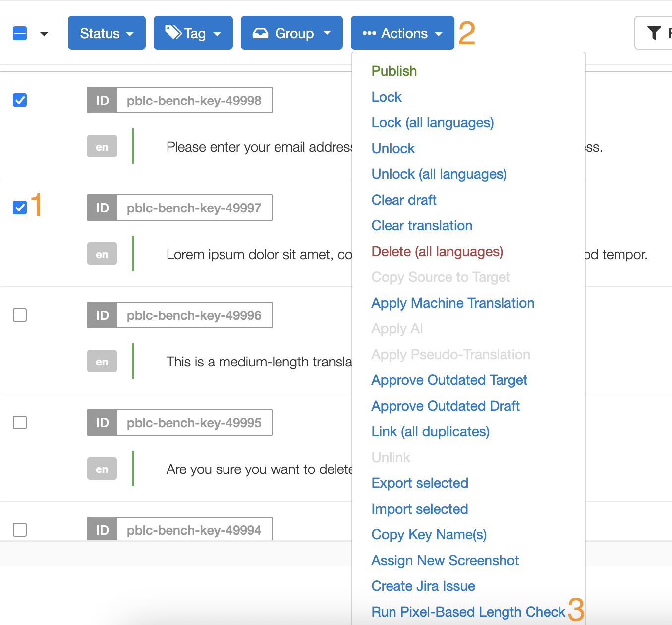Screen dimensions: 672x625
Task: Click key name pblc-bench-key-49996
Action: tap(194, 315)
